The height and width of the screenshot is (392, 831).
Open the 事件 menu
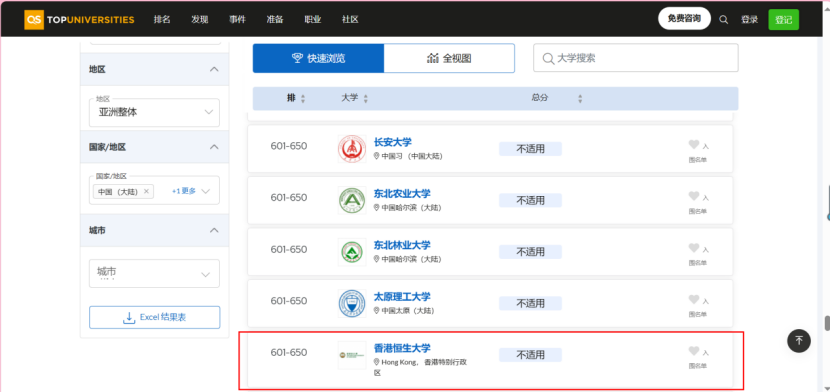tap(237, 20)
